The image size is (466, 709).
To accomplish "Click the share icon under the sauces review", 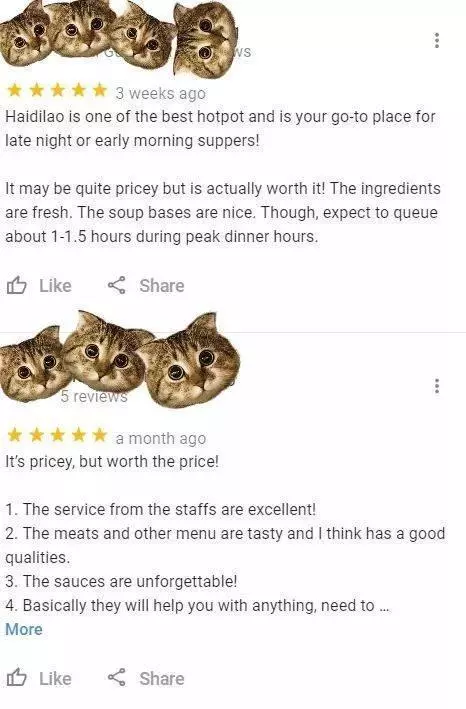I will [x=117, y=678].
